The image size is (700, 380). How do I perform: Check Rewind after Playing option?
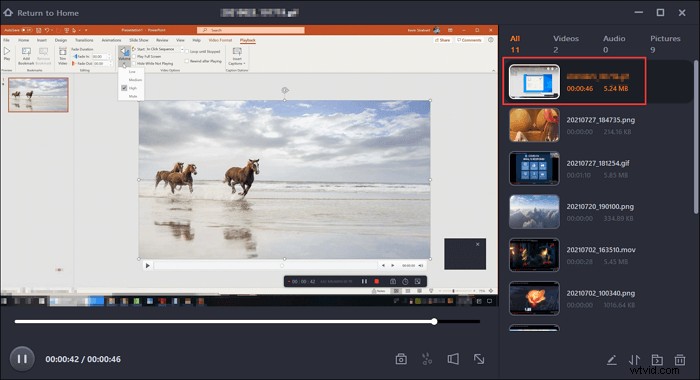click(x=204, y=61)
